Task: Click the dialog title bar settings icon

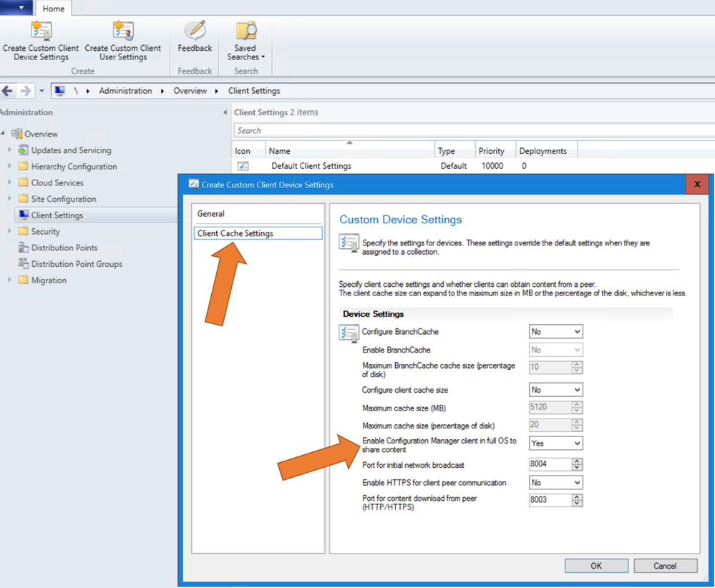Action: coord(194,184)
